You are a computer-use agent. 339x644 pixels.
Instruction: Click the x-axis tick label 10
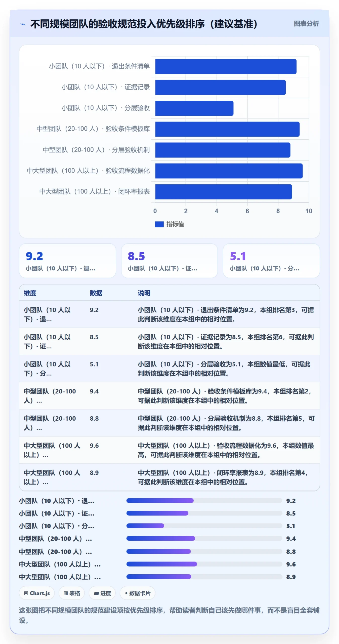point(309,211)
